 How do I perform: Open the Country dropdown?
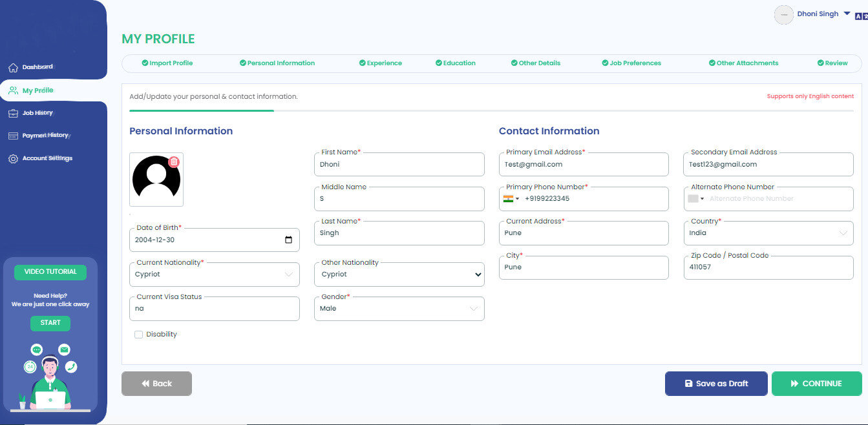pos(843,233)
